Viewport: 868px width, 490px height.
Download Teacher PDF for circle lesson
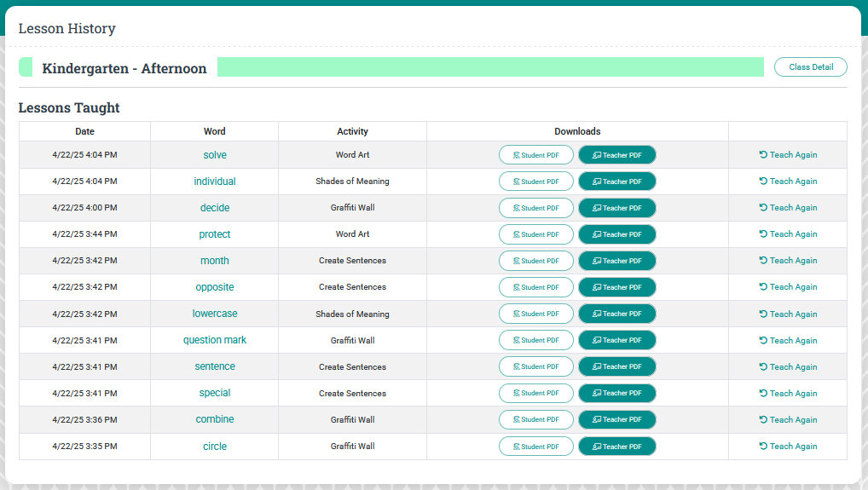(616, 447)
